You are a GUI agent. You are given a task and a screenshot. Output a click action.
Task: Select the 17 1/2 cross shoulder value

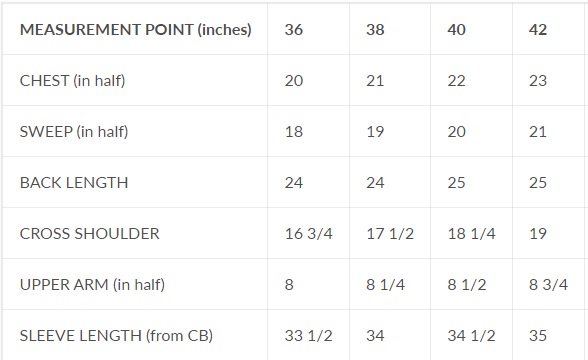[x=390, y=234]
